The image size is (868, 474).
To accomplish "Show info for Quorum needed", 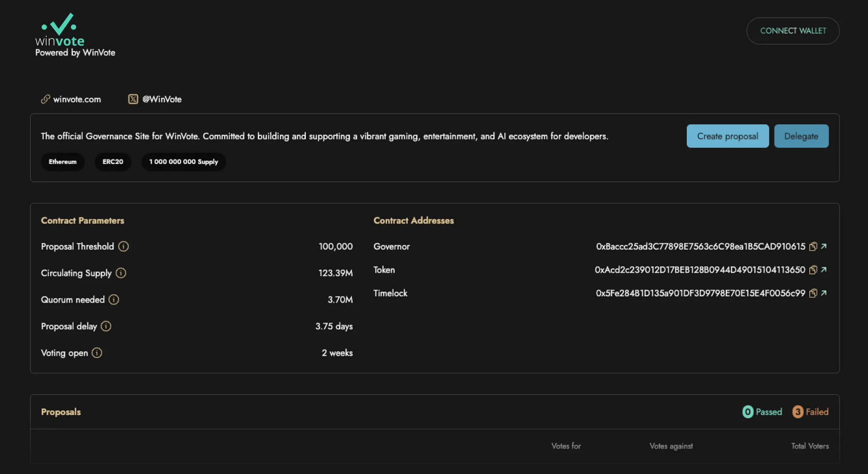I will [x=114, y=299].
